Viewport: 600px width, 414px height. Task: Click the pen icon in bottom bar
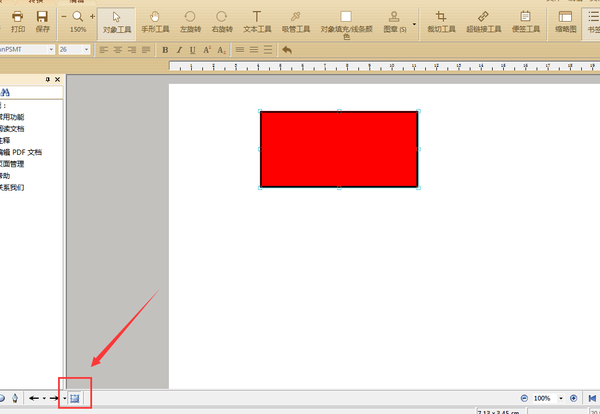pos(15,398)
